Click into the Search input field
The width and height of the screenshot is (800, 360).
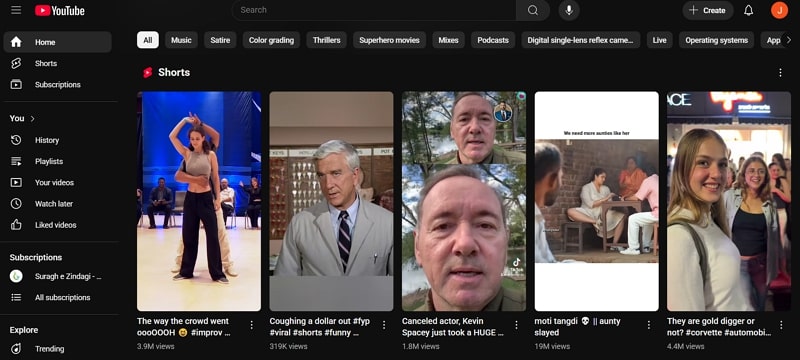point(374,10)
